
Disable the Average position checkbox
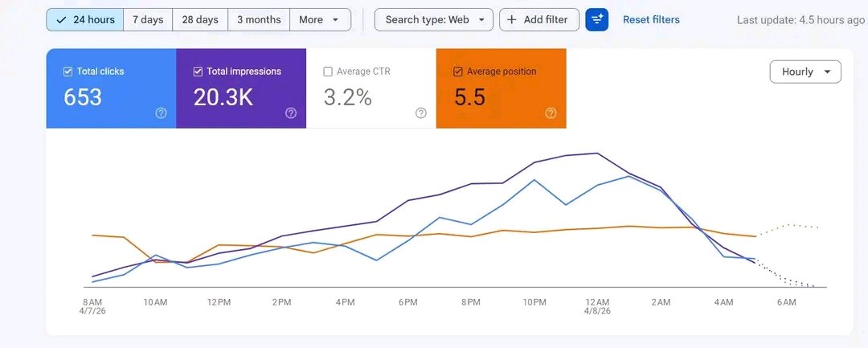[x=458, y=72]
